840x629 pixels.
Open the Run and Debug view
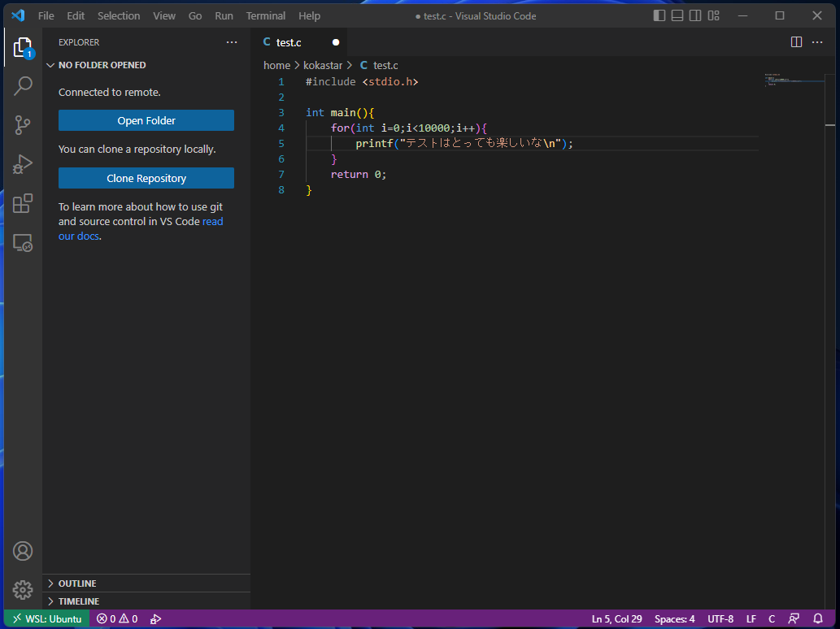(23, 164)
